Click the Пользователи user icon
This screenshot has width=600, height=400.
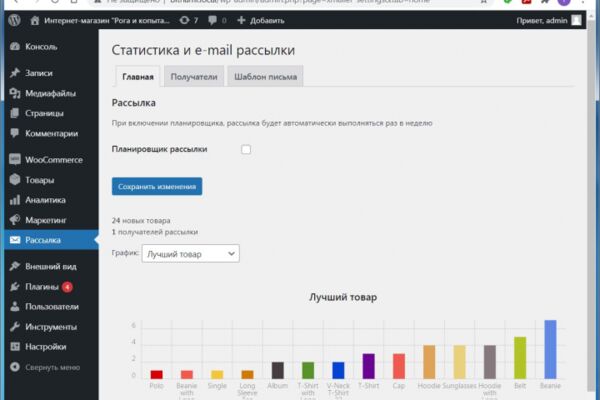(15, 306)
